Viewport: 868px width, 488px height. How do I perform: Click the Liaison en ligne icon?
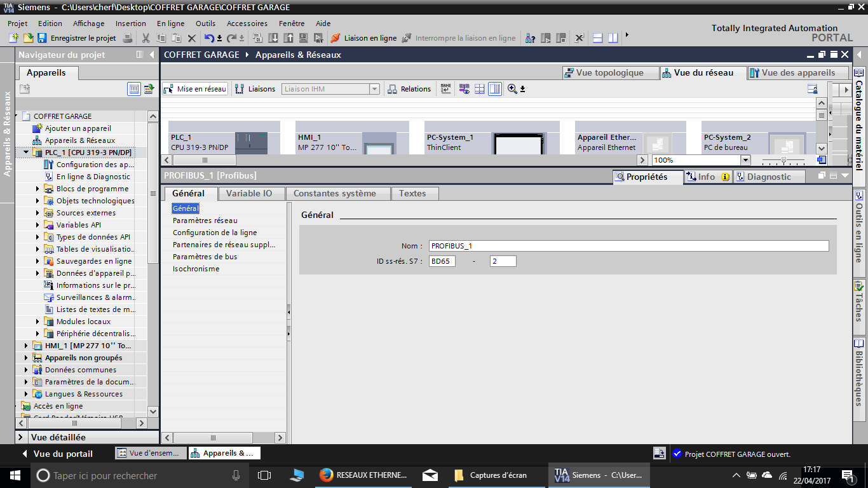336,38
